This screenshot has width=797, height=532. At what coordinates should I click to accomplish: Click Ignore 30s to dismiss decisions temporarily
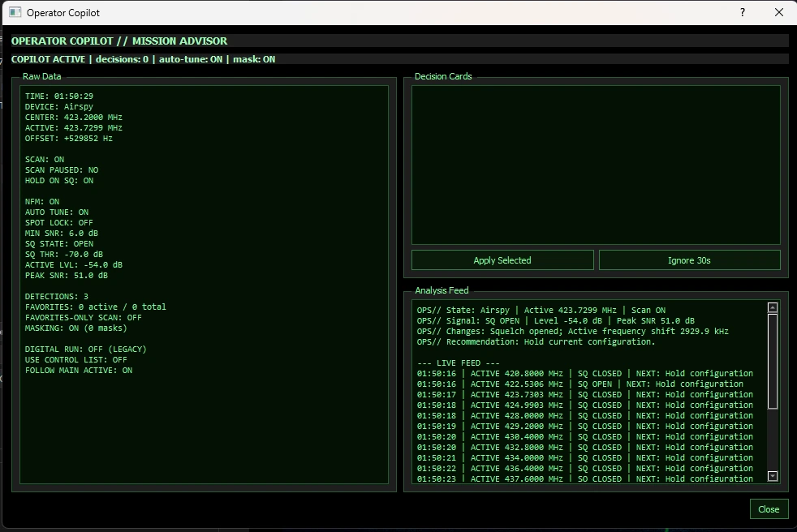(x=689, y=260)
